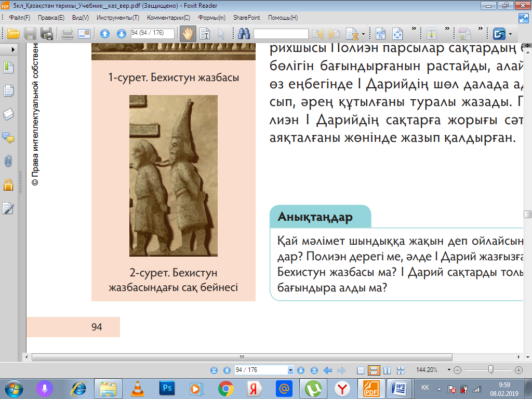532x399 pixels.
Task: Open the Layers side panel
Action: [8, 114]
